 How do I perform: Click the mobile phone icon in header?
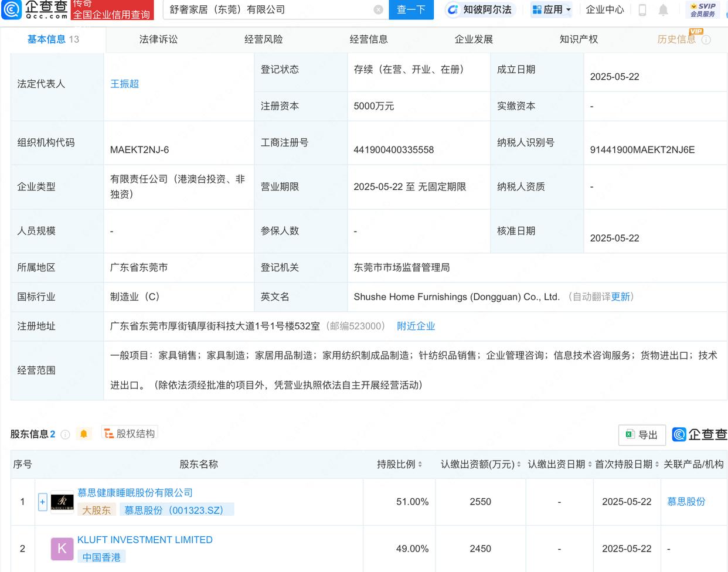click(642, 10)
